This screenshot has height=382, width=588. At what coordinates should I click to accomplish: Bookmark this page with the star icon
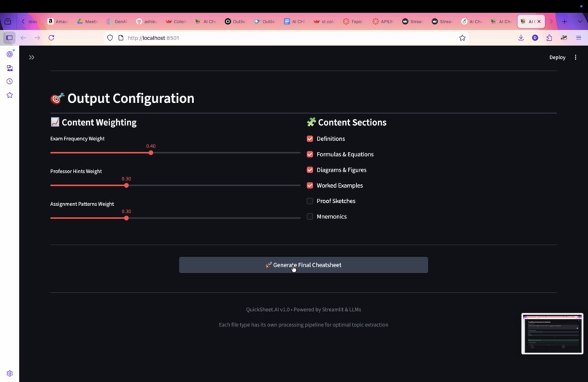click(462, 37)
